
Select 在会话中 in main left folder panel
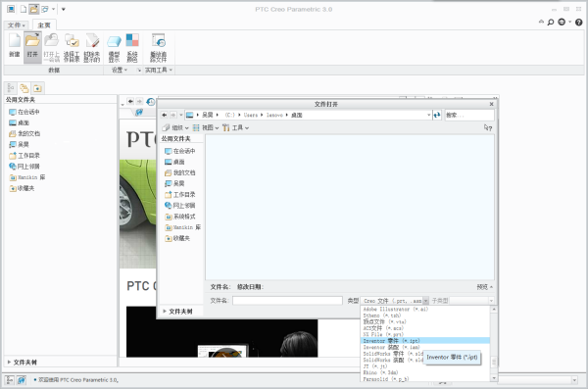tap(24, 112)
